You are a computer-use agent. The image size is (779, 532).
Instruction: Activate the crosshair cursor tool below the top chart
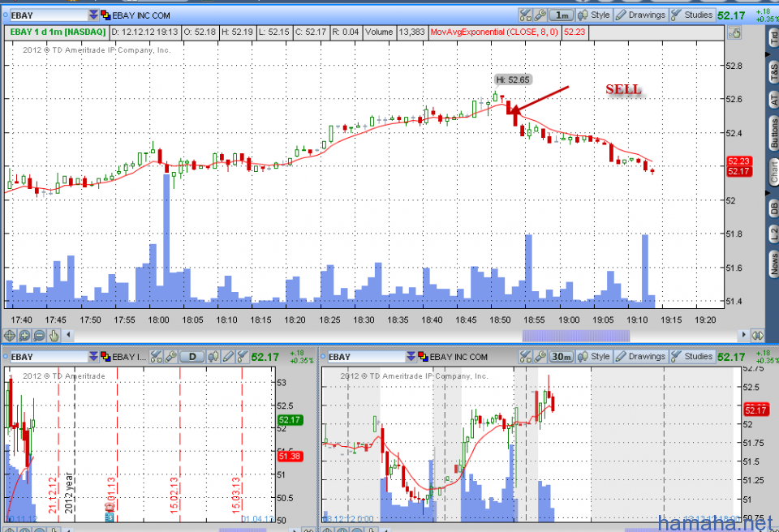pyautogui.click(x=10, y=336)
